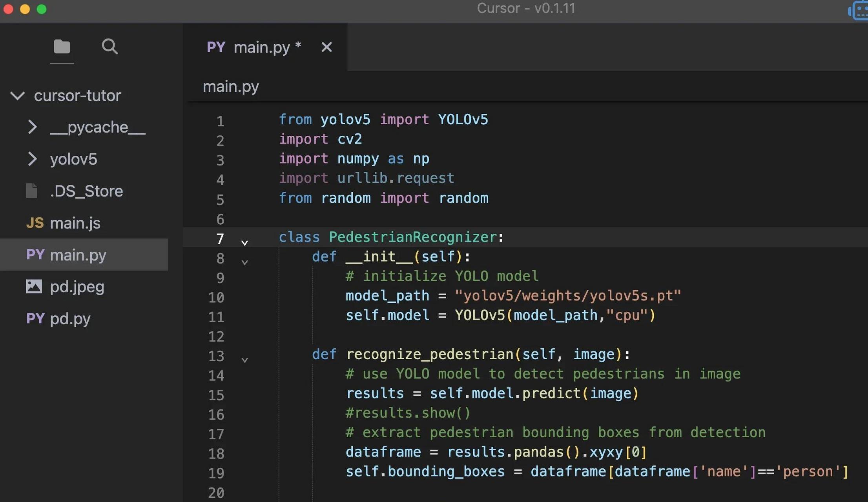868x502 pixels.
Task: Click the PY icon in the main.py tab
Action: point(216,47)
